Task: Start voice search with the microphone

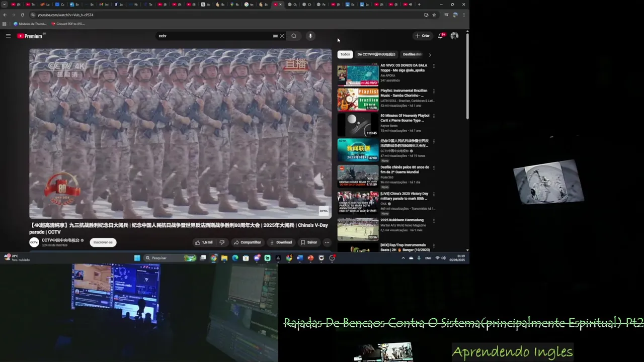Action: (310, 36)
